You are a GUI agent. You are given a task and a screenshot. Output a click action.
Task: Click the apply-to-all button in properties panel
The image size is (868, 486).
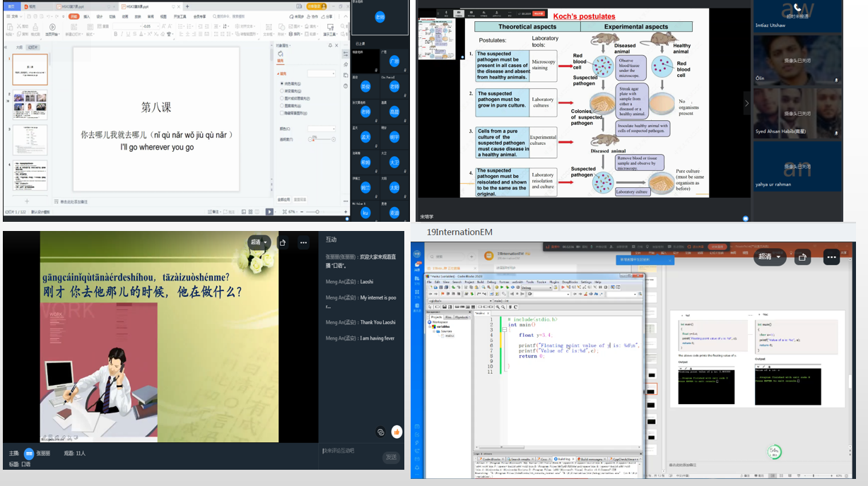pyautogui.click(x=282, y=200)
